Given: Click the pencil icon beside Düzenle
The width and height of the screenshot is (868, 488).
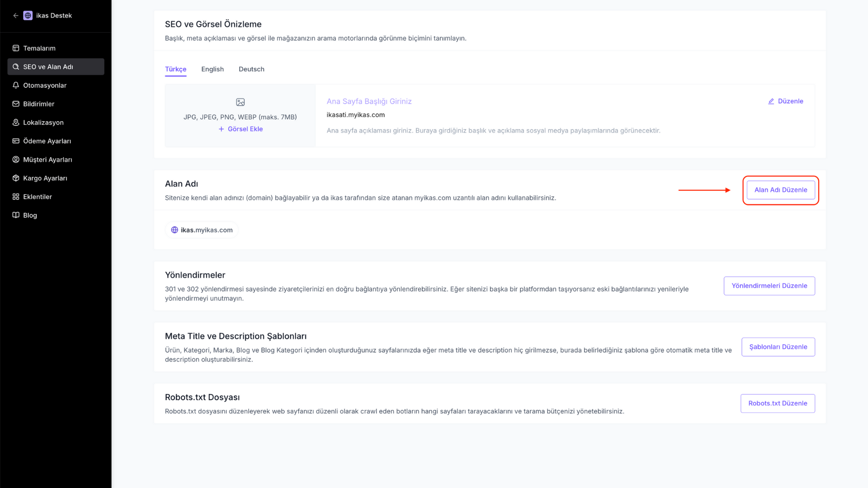Looking at the screenshot, I should click(x=771, y=101).
